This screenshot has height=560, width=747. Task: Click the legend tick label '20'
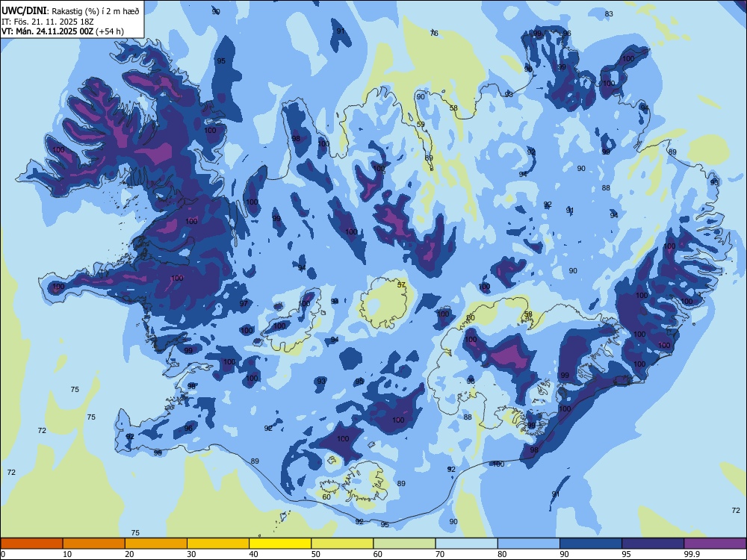click(129, 554)
